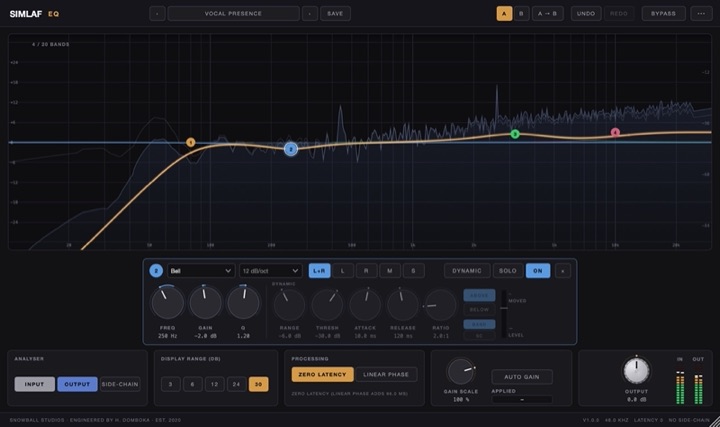The image size is (720, 427).
Task: Click the dynamic LEVEL vertical slider
Action: coord(504,315)
